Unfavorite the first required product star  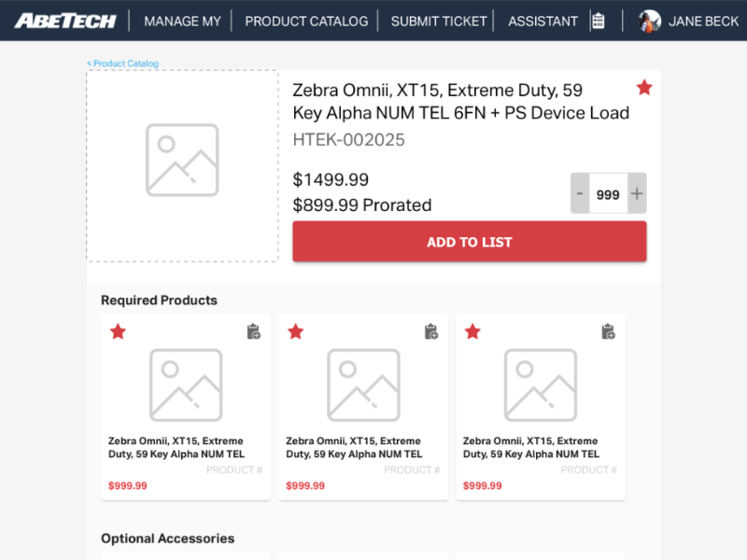[x=118, y=331]
